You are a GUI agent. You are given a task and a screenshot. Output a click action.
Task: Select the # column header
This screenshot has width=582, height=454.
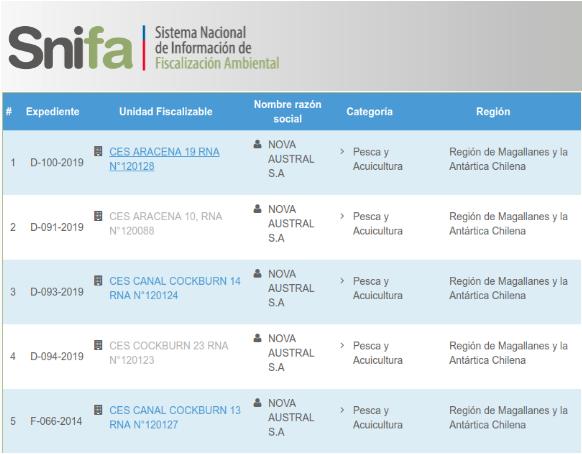(x=9, y=111)
